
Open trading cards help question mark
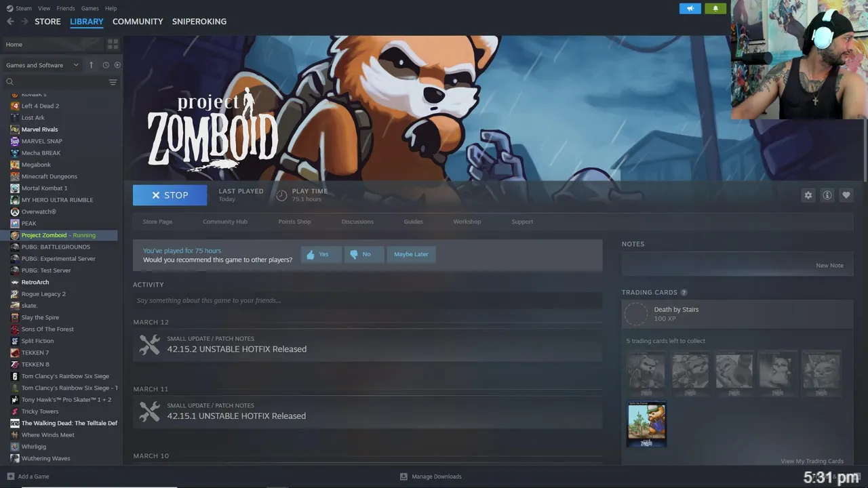pyautogui.click(x=684, y=293)
